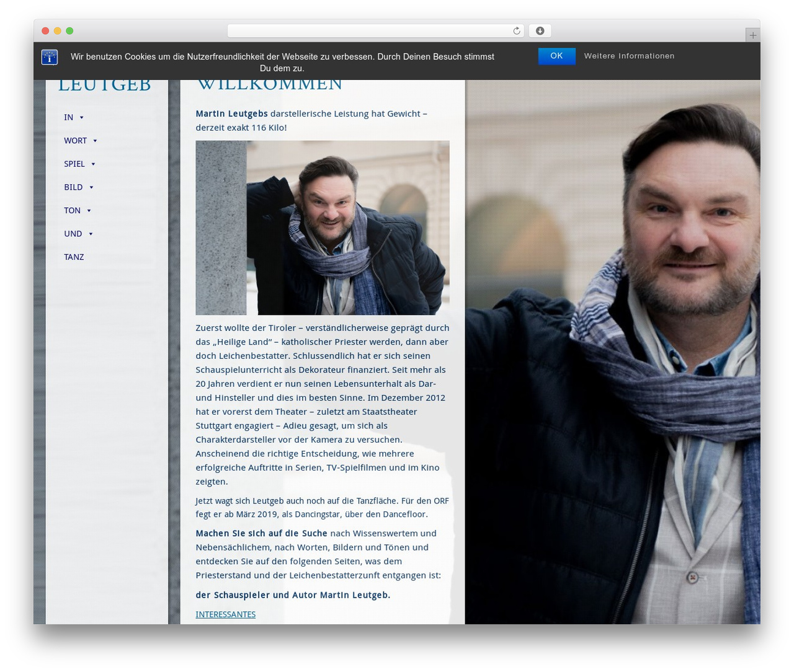794x672 pixels.
Task: Expand the WORT submenu arrow
Action: [95, 141]
